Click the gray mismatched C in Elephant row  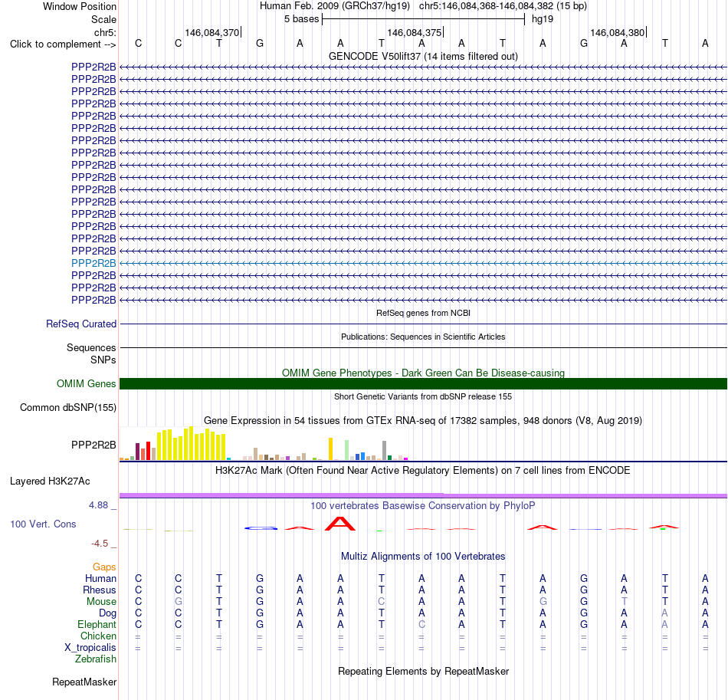(421, 624)
